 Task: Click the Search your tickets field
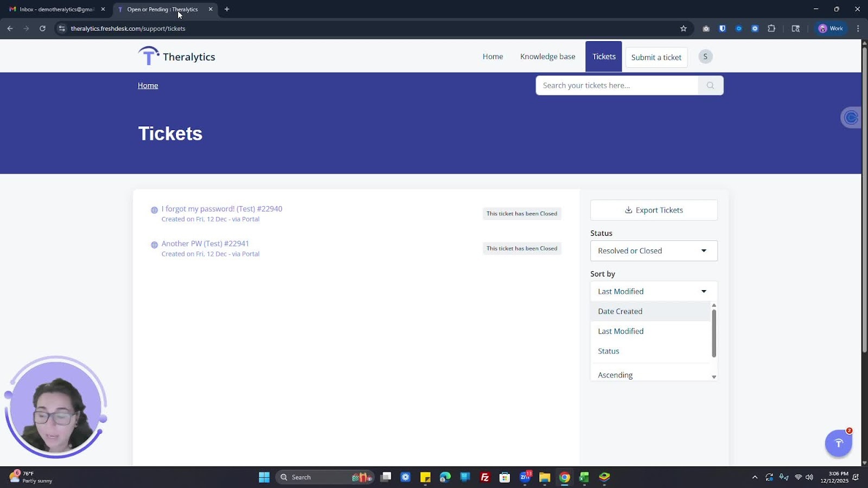pos(617,85)
